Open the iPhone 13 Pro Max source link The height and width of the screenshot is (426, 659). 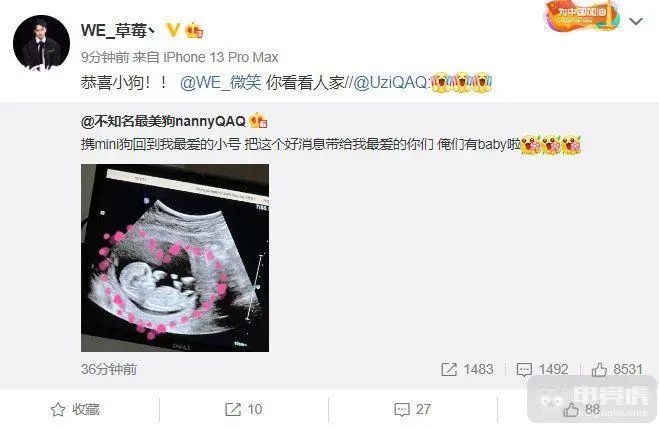(221, 57)
